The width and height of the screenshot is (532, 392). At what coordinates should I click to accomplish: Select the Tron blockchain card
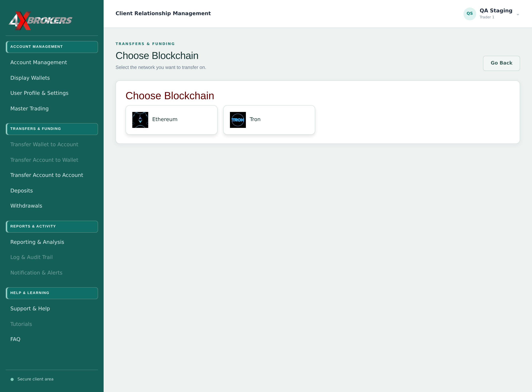(x=269, y=120)
